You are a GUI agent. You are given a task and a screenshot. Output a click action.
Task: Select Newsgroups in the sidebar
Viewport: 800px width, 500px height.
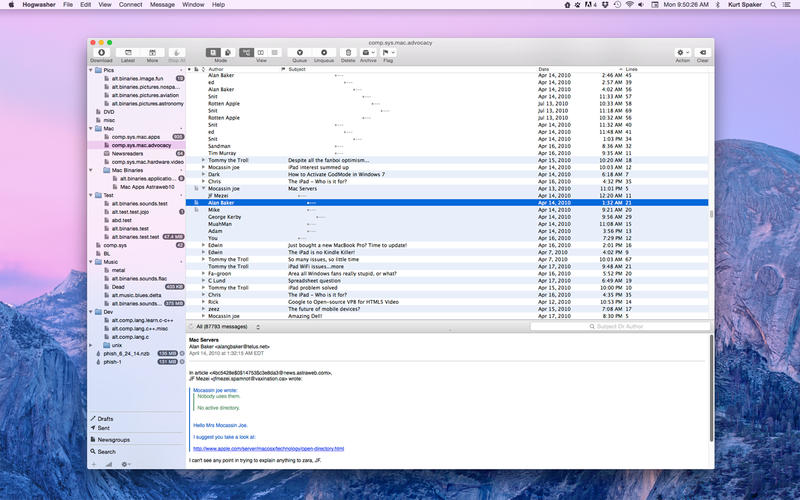[113, 440]
